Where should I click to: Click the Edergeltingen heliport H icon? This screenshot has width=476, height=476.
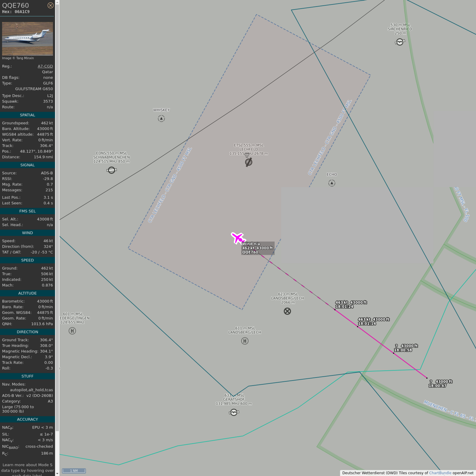72,331
